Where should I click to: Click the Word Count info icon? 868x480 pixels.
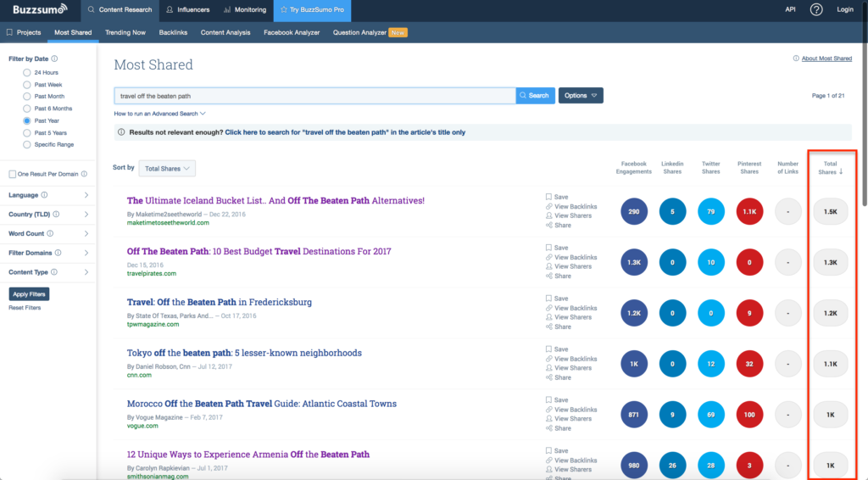pos(50,233)
